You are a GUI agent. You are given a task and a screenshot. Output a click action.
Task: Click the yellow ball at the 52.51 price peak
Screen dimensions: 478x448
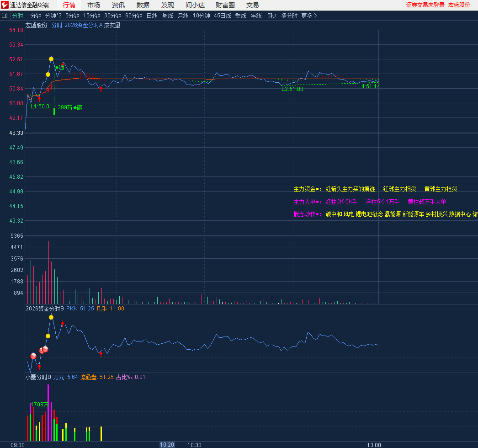pyautogui.click(x=51, y=59)
